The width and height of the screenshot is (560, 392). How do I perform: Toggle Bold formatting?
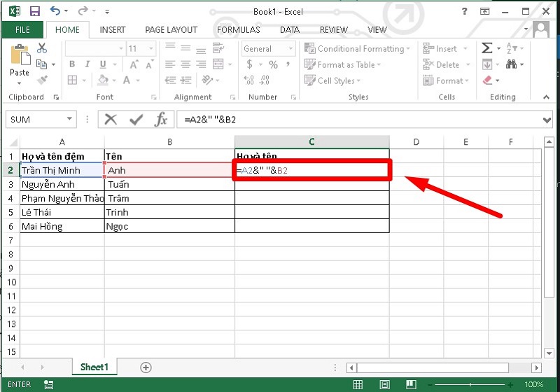pyautogui.click(x=72, y=64)
